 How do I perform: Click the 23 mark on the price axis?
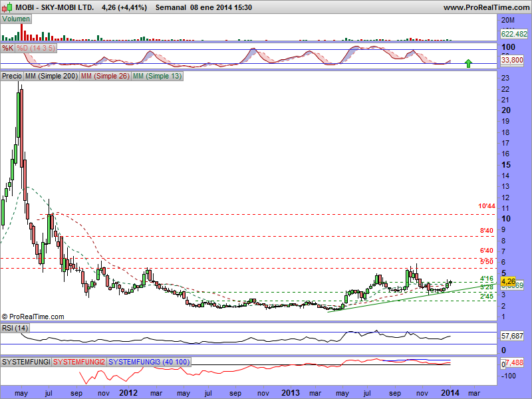505,78
